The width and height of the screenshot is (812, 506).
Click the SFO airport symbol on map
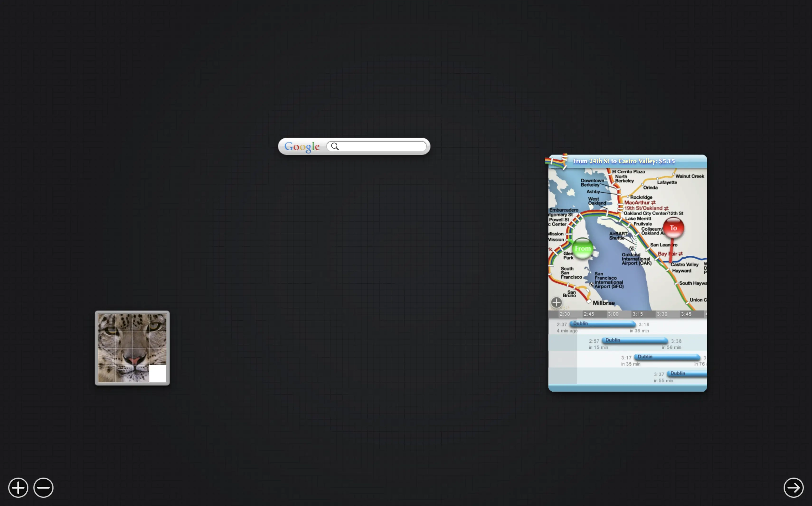coord(592,284)
